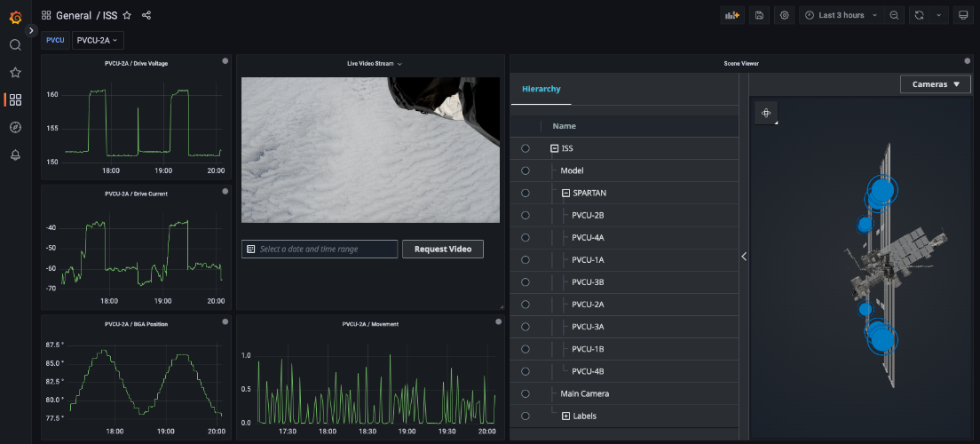Open the Scene Viewer panel title
Viewport: 980px width, 444px height.
pos(741,64)
